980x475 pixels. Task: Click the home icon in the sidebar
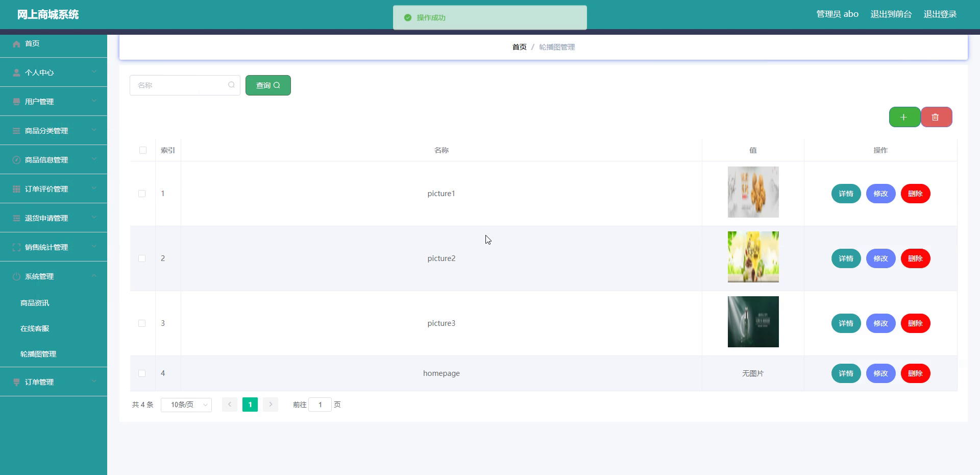point(16,44)
